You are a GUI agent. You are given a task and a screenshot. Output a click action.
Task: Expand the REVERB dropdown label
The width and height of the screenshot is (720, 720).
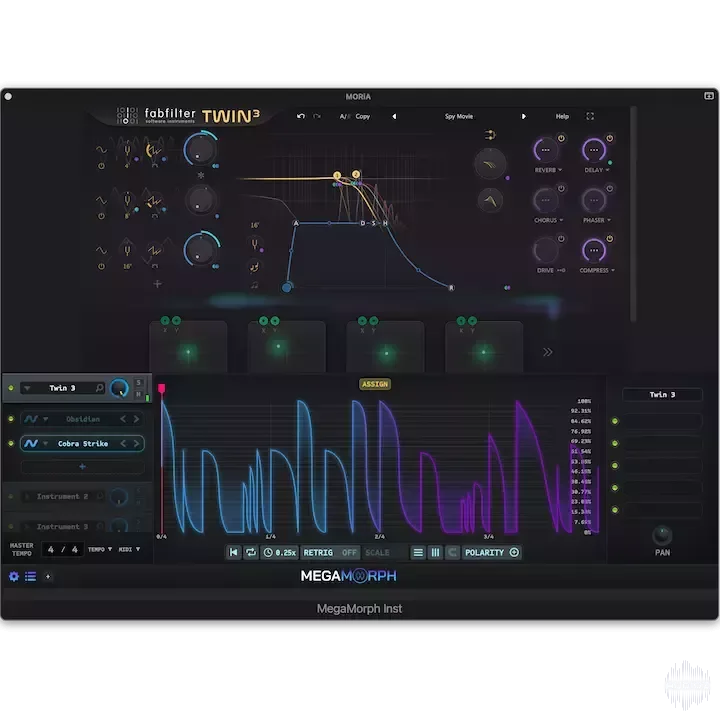click(548, 170)
